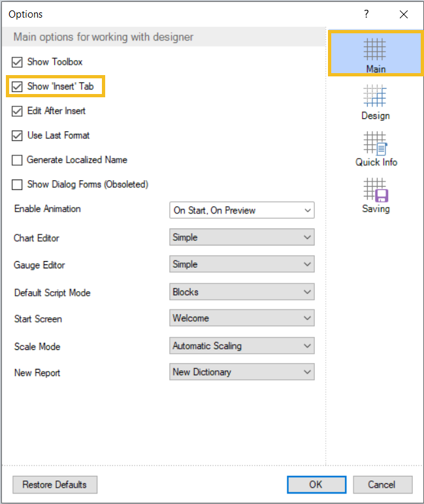Click the Restore Defaults button
The width and height of the screenshot is (424, 504).
coord(55,484)
